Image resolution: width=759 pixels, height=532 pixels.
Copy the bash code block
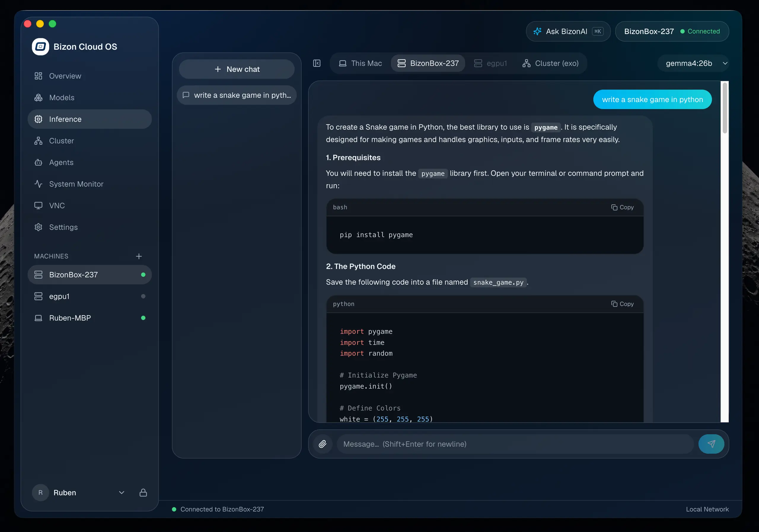[x=622, y=207]
